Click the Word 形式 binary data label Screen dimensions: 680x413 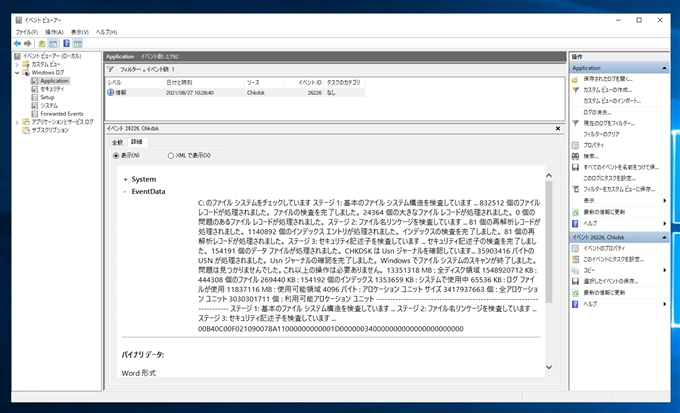tap(138, 373)
